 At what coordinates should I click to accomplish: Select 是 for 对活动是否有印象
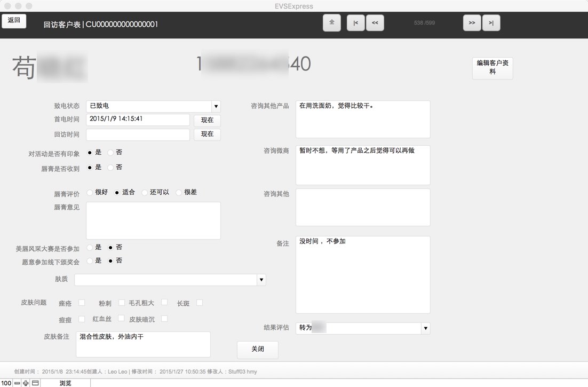point(90,153)
